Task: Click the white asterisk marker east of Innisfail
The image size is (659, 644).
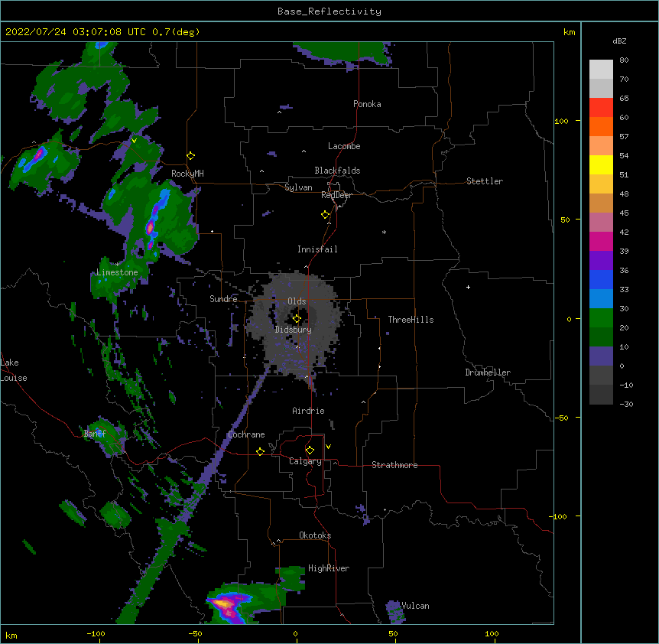Action: click(x=384, y=232)
